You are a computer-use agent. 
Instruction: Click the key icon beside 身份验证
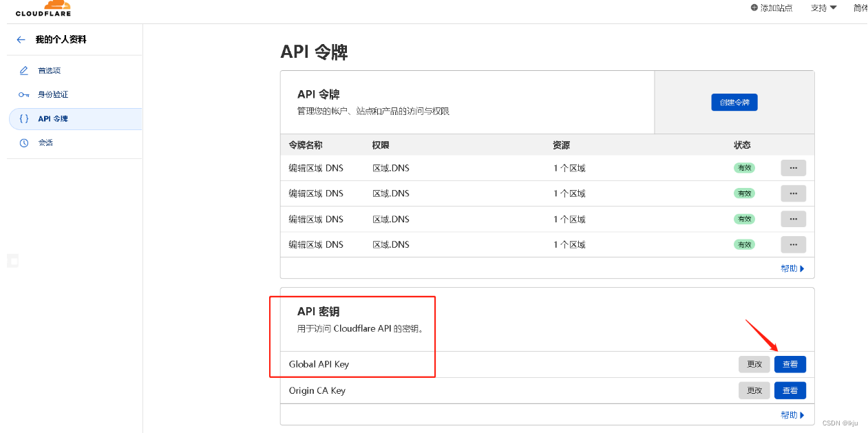click(24, 94)
